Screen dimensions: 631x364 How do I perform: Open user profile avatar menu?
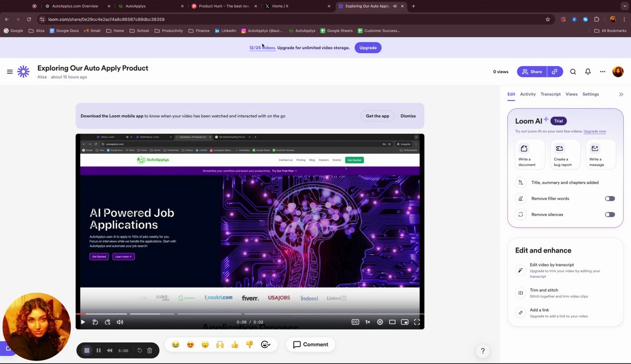618,72
